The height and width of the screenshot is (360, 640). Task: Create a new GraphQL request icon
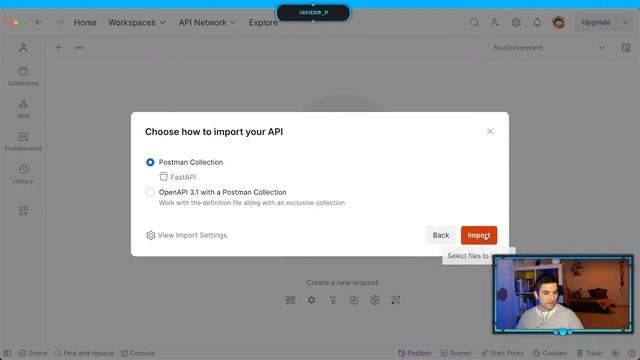pos(311,300)
